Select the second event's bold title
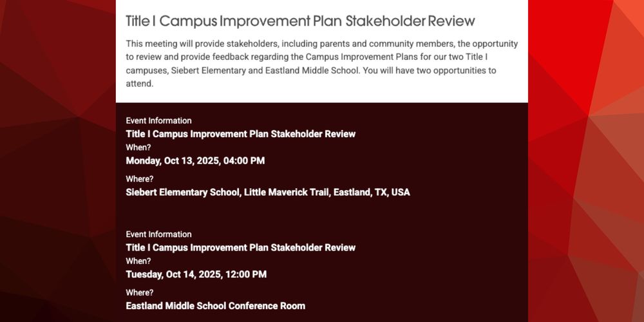The width and height of the screenshot is (644, 322). tap(240, 247)
